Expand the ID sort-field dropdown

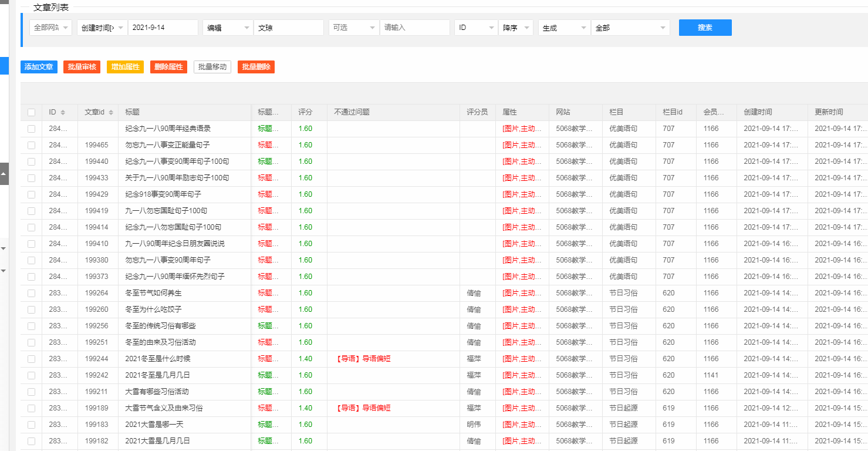point(476,28)
